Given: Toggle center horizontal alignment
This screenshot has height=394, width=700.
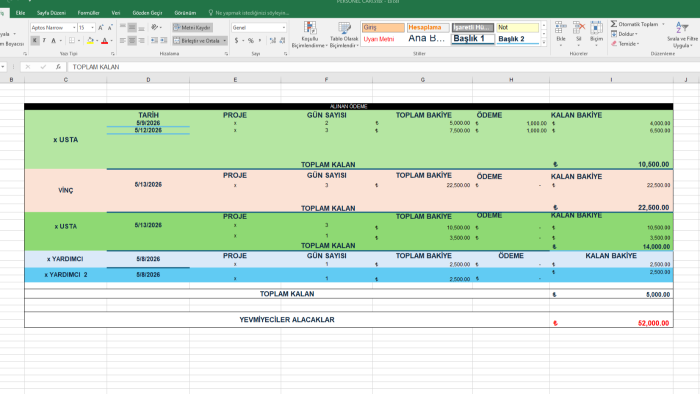Looking at the screenshot, I should [132, 41].
